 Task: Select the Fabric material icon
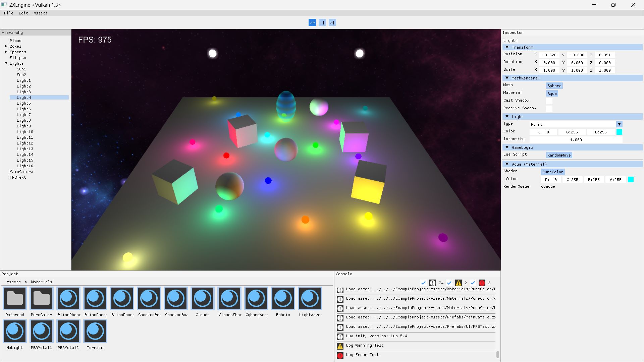(x=283, y=298)
